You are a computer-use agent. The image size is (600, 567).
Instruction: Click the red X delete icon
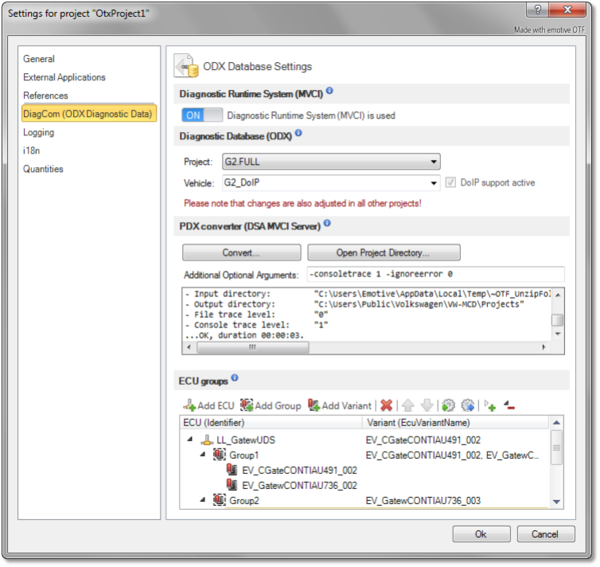385,405
